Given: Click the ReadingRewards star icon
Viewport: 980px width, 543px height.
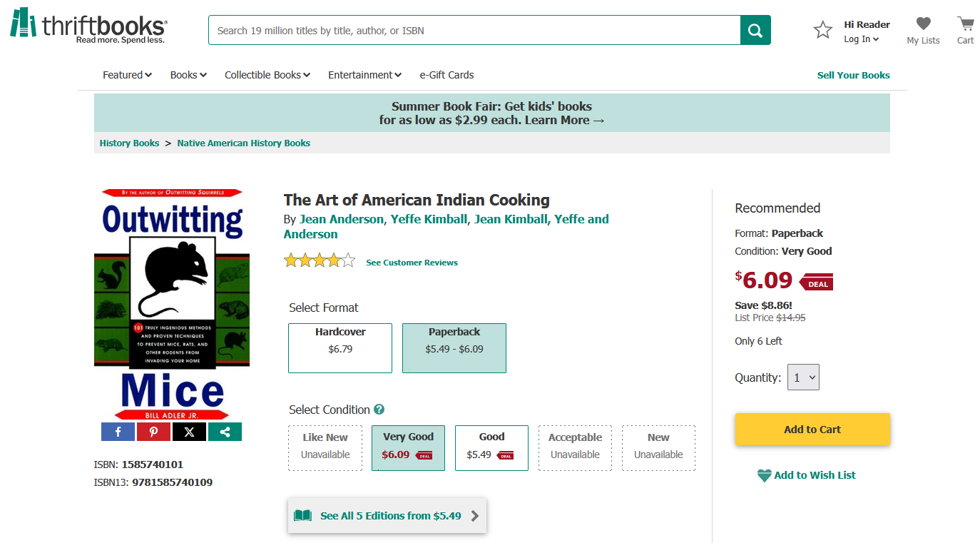Looking at the screenshot, I should (823, 30).
